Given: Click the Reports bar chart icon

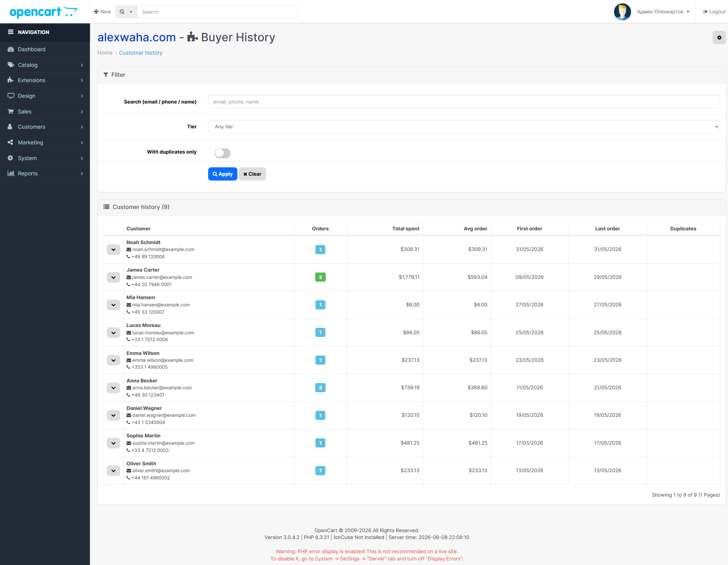Looking at the screenshot, I should (x=11, y=173).
